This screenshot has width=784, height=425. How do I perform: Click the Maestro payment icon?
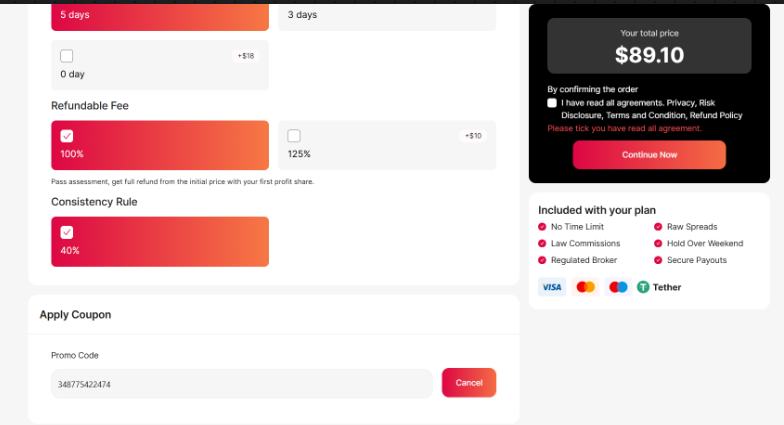pyautogui.click(x=618, y=287)
